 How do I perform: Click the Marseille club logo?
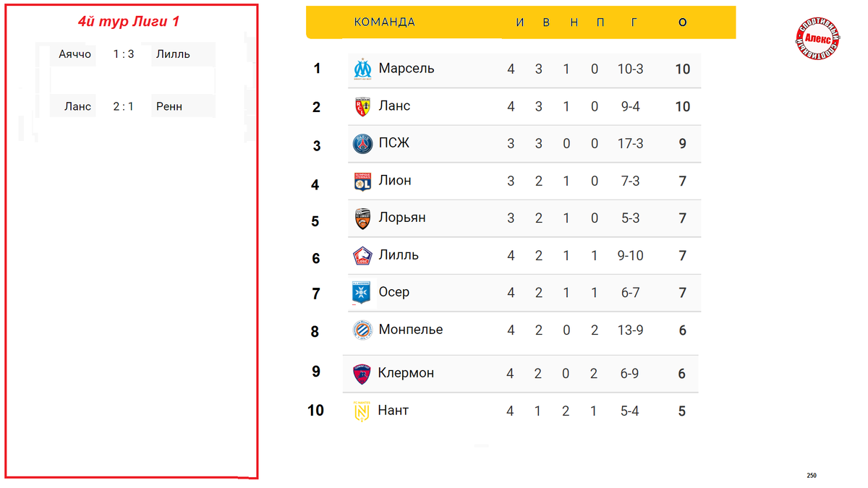362,69
